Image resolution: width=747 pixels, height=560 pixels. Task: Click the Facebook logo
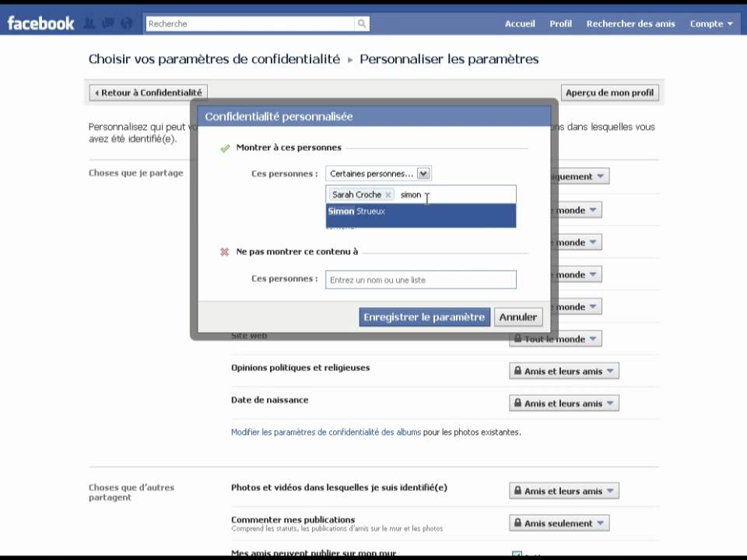coord(40,23)
